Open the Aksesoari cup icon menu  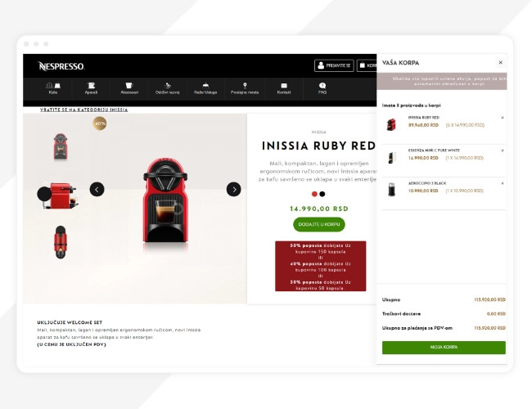click(129, 85)
